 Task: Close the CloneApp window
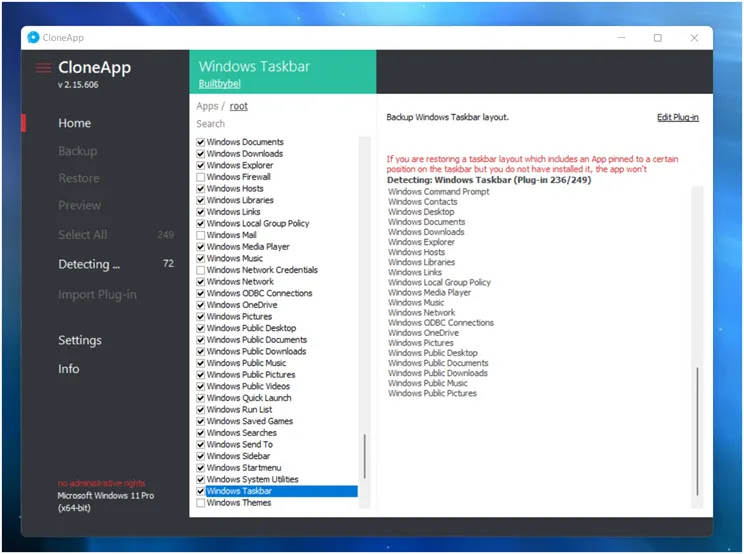(694, 37)
